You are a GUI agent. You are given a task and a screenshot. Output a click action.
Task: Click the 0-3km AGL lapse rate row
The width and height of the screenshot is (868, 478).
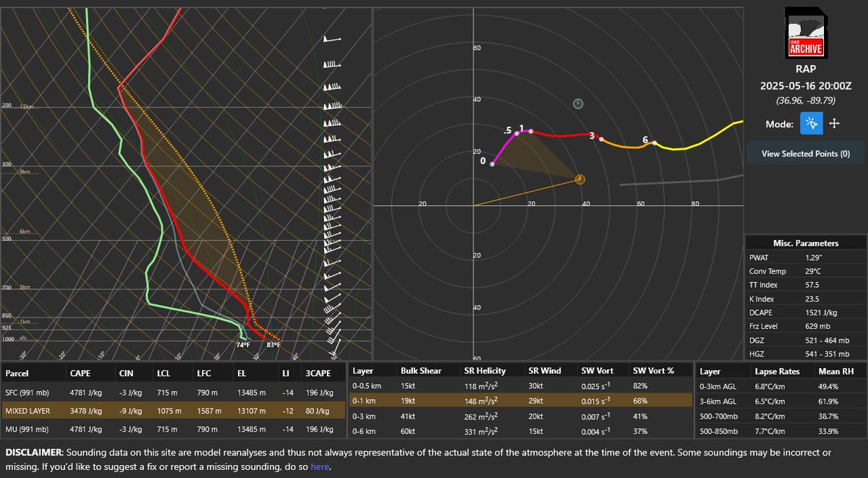click(780, 388)
